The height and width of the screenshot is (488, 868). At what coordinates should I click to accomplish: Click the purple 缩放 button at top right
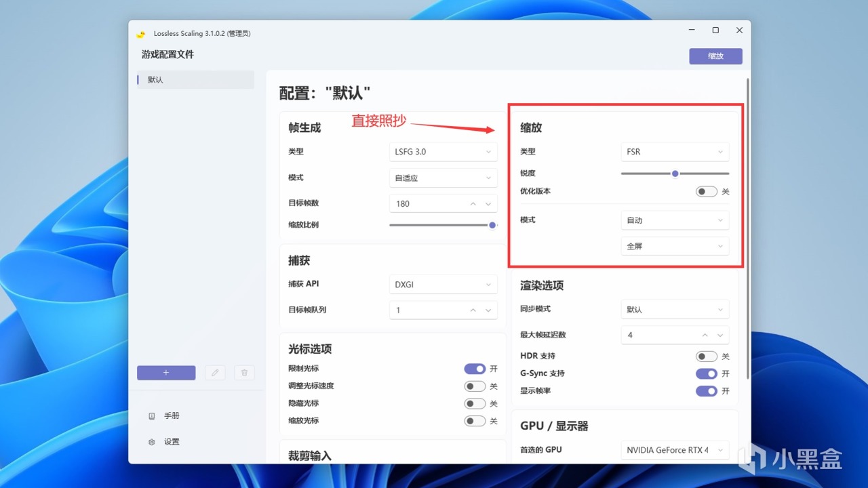715,56
